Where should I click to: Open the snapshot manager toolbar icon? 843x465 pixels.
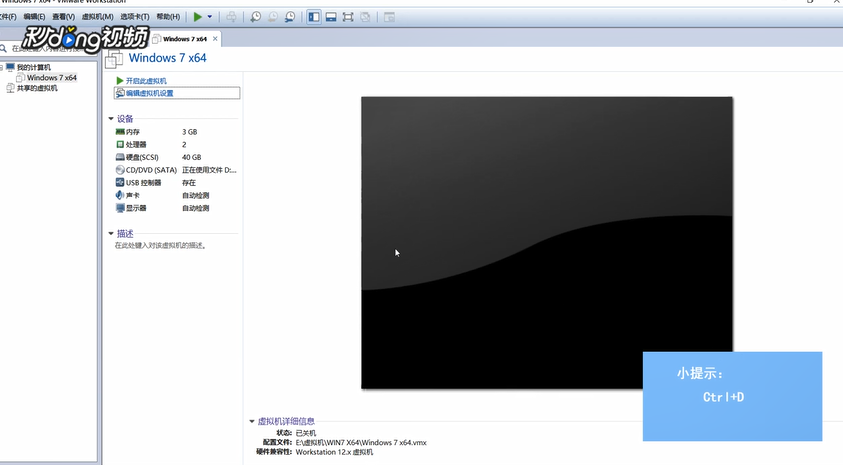[x=290, y=17]
